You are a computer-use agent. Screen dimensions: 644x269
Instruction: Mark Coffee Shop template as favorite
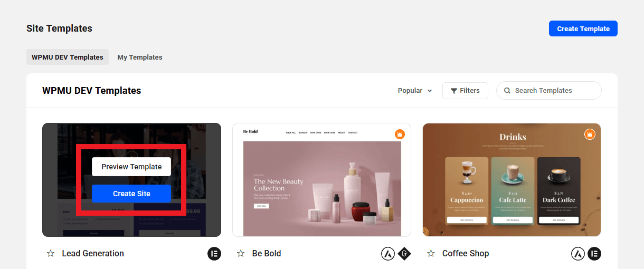point(431,254)
